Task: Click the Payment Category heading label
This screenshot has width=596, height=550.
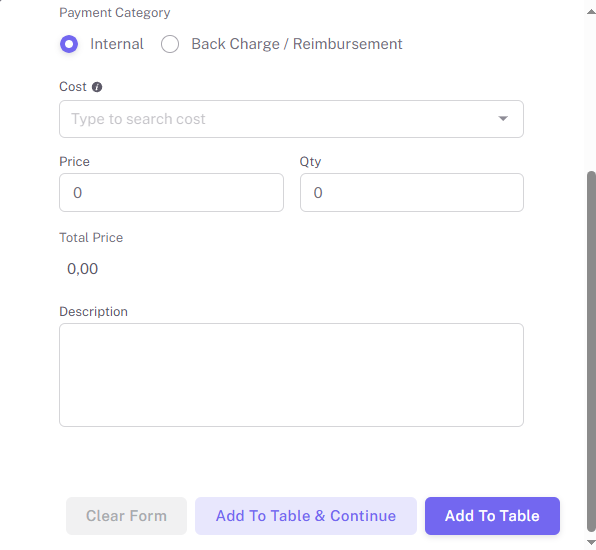Action: pyautogui.click(x=115, y=13)
